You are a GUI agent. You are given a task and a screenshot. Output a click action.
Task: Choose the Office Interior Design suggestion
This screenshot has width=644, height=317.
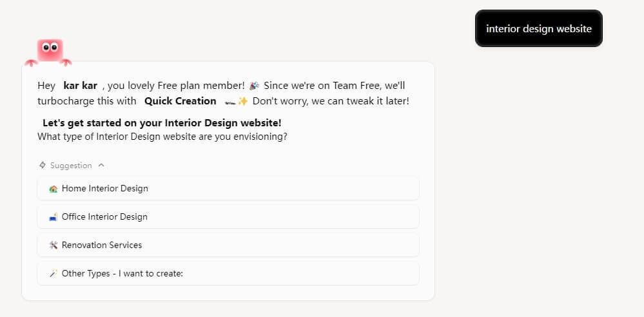[x=228, y=217]
